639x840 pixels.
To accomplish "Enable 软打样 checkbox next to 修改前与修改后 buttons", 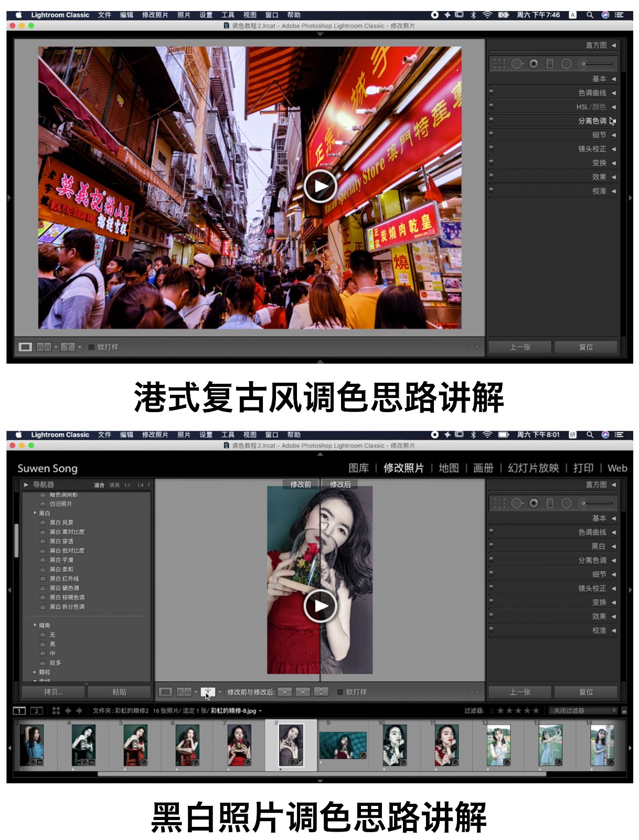I will point(340,692).
